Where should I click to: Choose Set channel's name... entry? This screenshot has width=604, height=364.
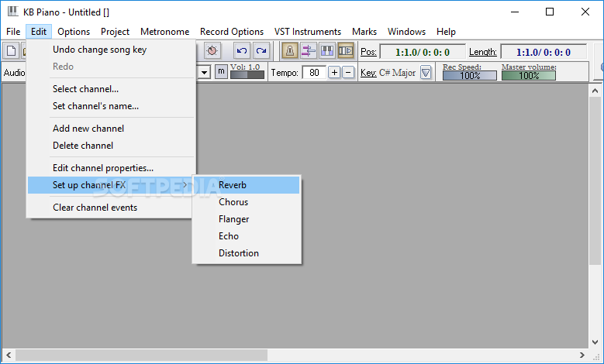tap(111, 106)
